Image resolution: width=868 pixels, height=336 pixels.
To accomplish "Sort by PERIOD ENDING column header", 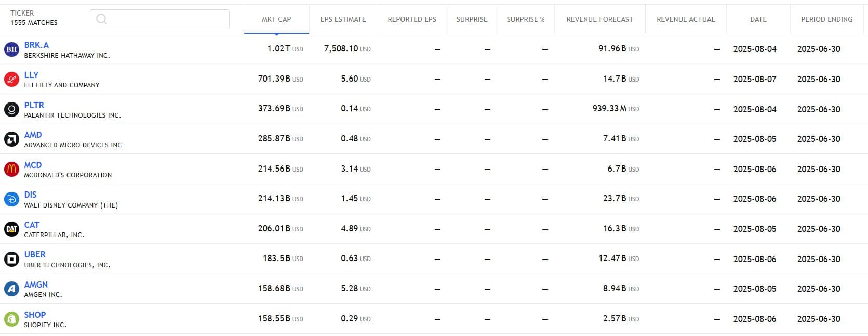I will (827, 19).
